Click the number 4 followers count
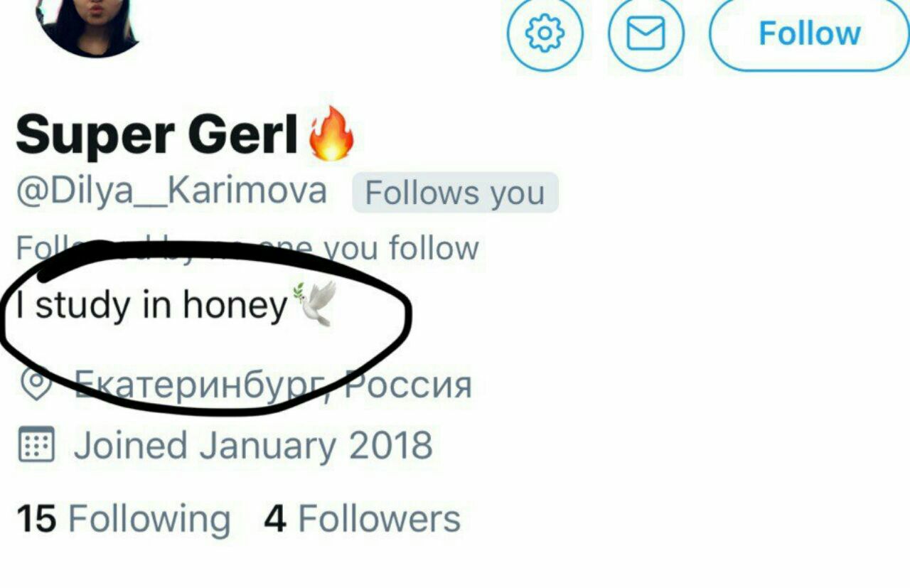Image resolution: width=910 pixels, height=588 pixels. point(275,519)
